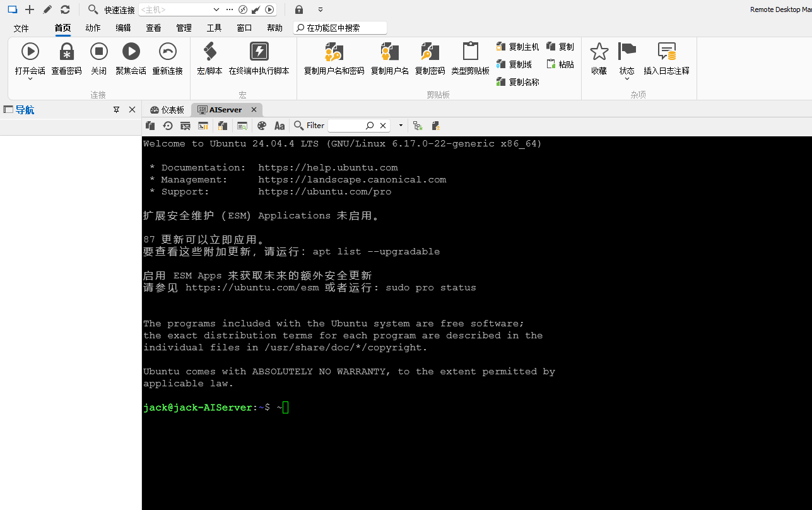Click the Aa font settings icon
Image resolution: width=812 pixels, height=510 pixels.
coord(279,126)
